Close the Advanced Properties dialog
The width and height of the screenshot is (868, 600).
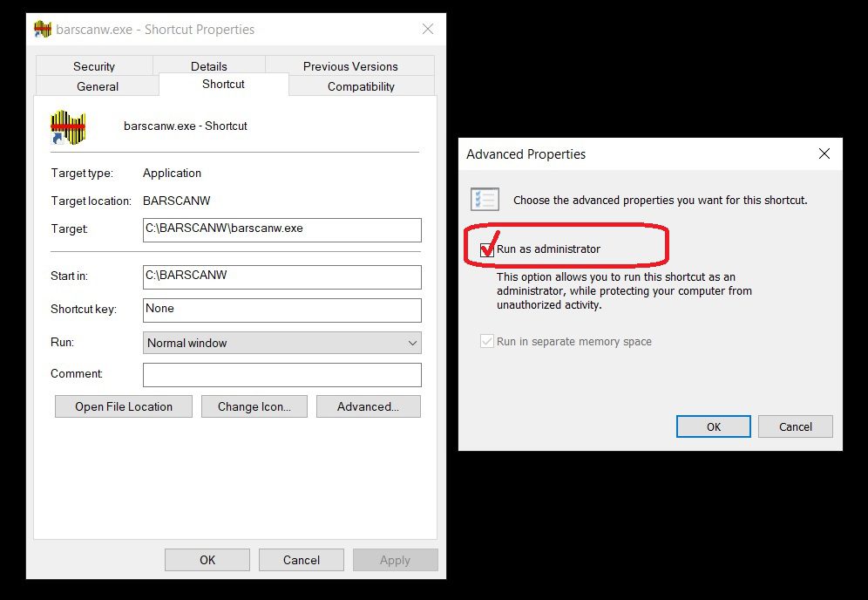point(824,153)
